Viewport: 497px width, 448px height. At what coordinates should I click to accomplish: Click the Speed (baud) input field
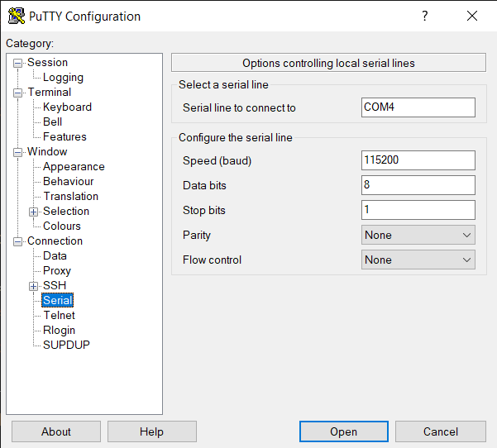point(418,160)
